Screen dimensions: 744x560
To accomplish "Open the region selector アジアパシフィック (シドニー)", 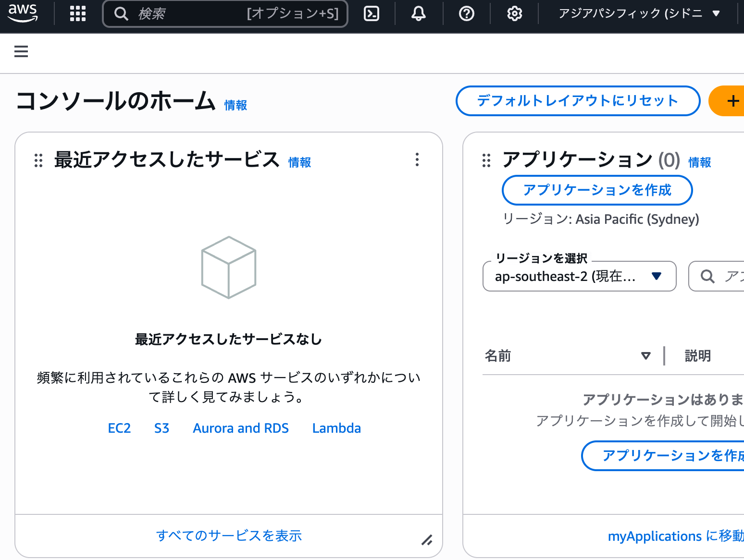I will [639, 13].
